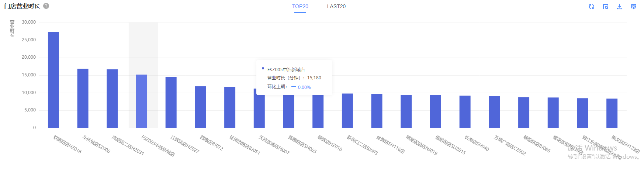Image resolution: width=644 pixels, height=169 pixels.
Task: Click axis label 苗圃路店SH065
Action: (302, 144)
